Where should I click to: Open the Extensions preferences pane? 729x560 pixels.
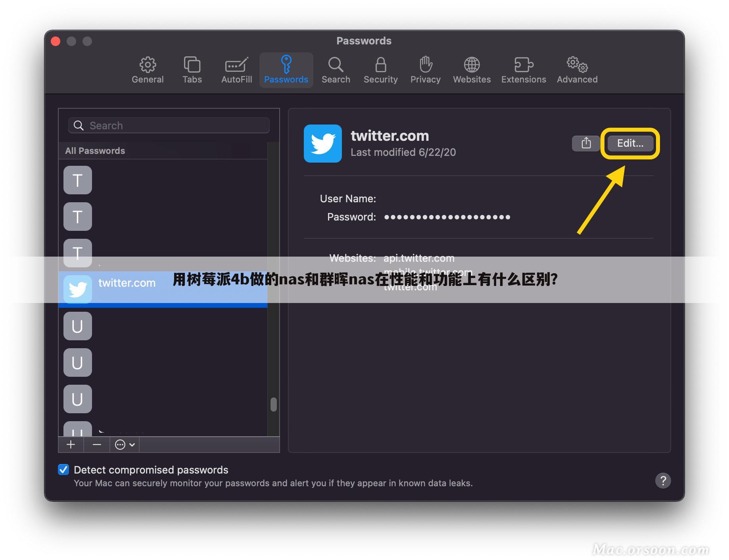(524, 70)
